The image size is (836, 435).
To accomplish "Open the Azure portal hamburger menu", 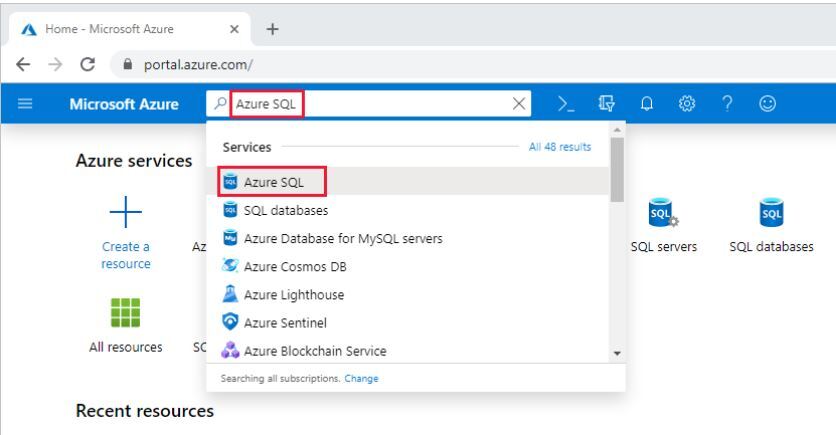I will (25, 103).
